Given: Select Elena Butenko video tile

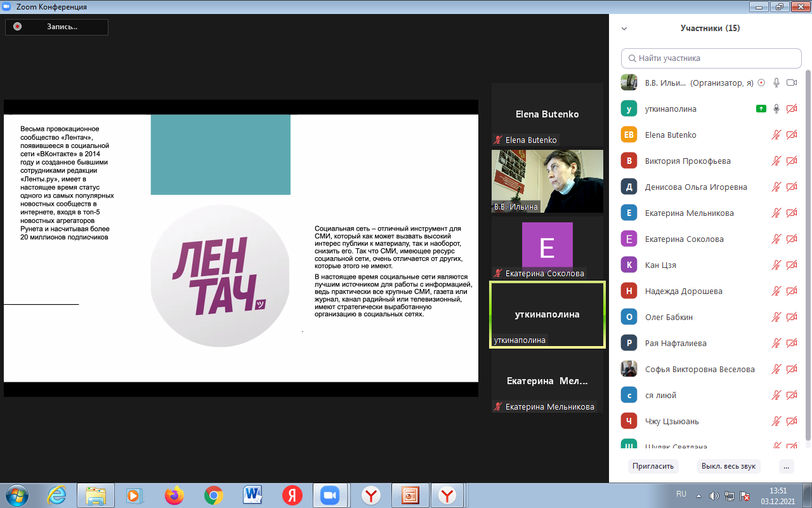Looking at the screenshot, I should (x=547, y=114).
